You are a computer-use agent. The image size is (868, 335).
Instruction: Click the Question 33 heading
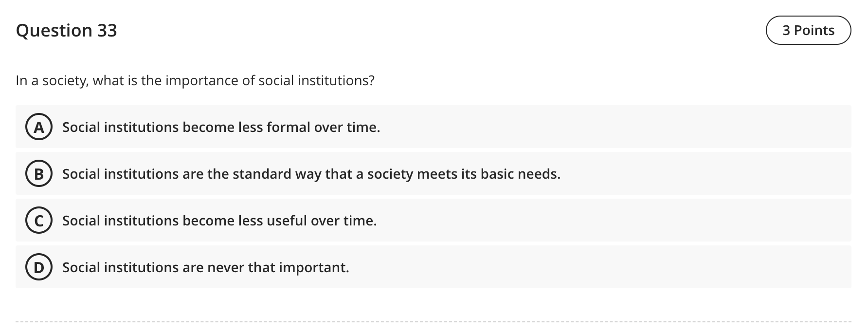(67, 30)
